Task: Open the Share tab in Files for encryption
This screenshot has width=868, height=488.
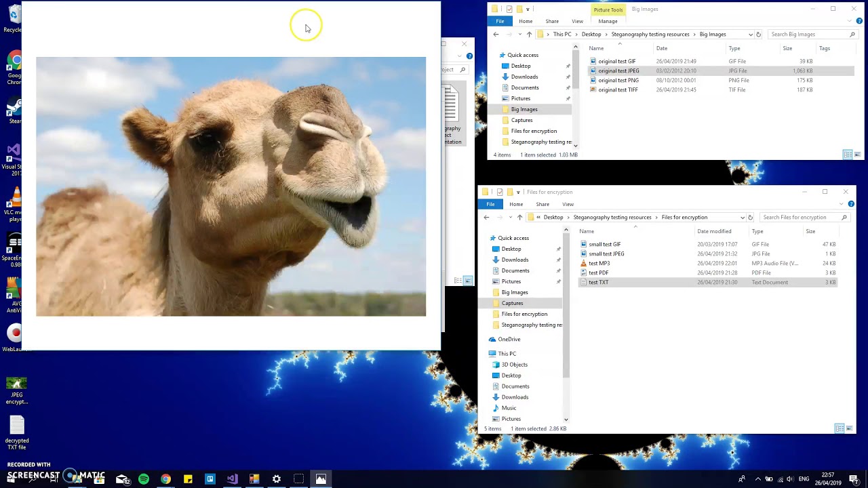Action: pos(542,204)
